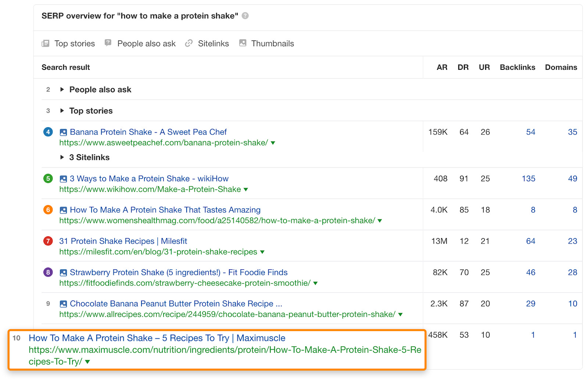Click thumbnail icon beside Chocolate Banana Peanut Butter result

(63, 304)
